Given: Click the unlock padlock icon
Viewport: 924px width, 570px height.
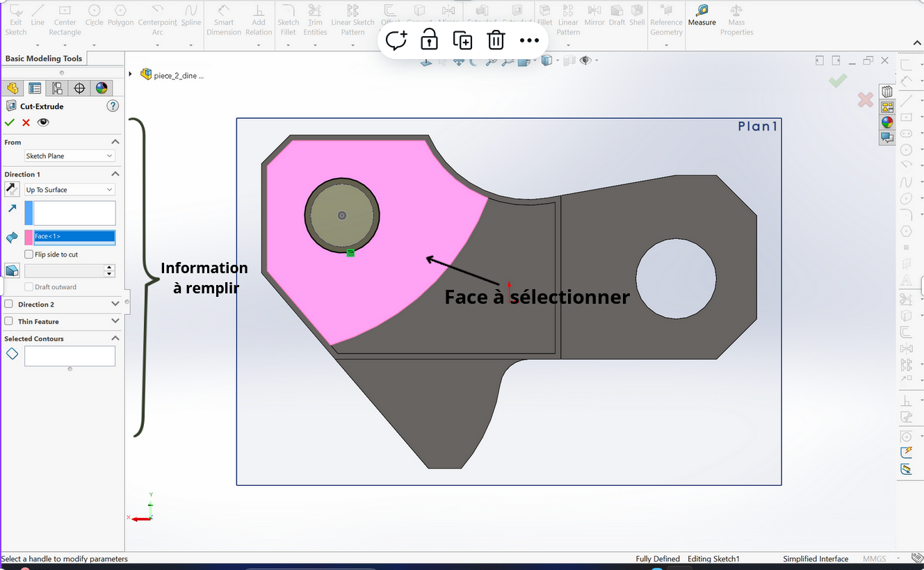Looking at the screenshot, I should click(x=430, y=40).
